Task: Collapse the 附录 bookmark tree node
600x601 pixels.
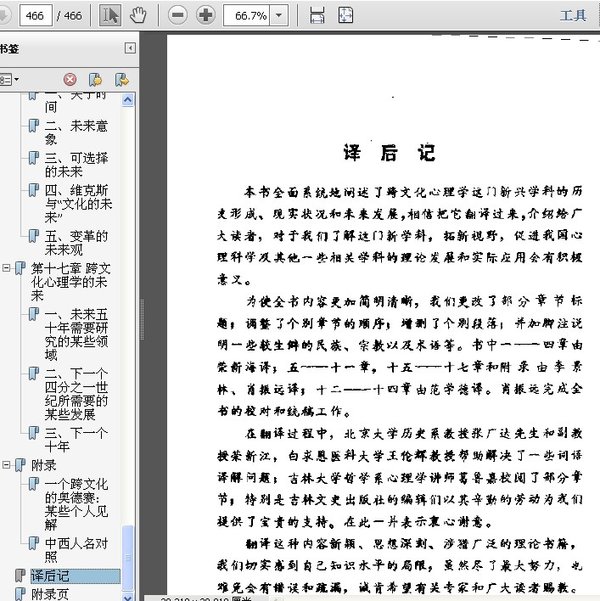Action: pyautogui.click(x=7, y=465)
